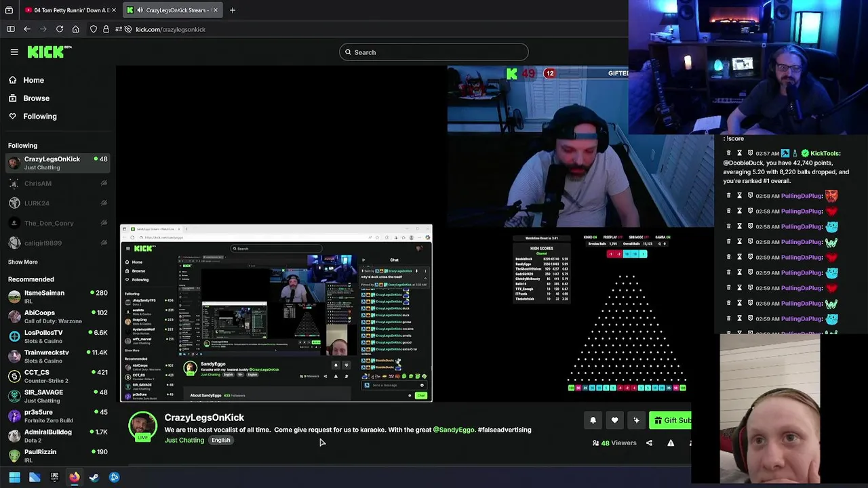Toggle the notification bell button
The width and height of the screenshot is (868, 488).
tap(593, 420)
